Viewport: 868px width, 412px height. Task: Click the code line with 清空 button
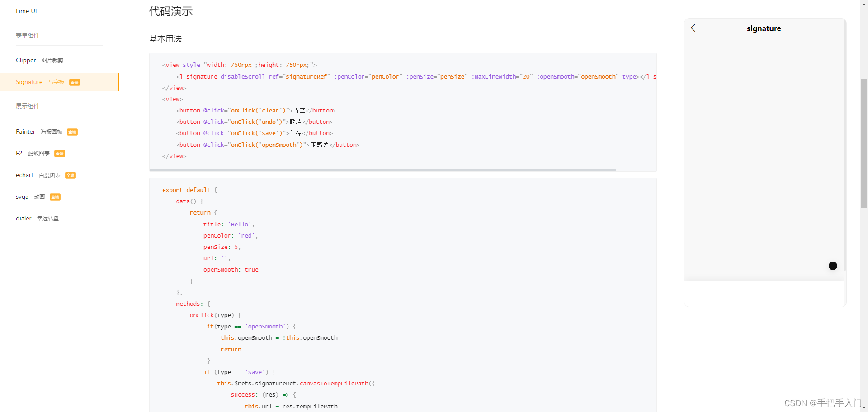(x=256, y=110)
